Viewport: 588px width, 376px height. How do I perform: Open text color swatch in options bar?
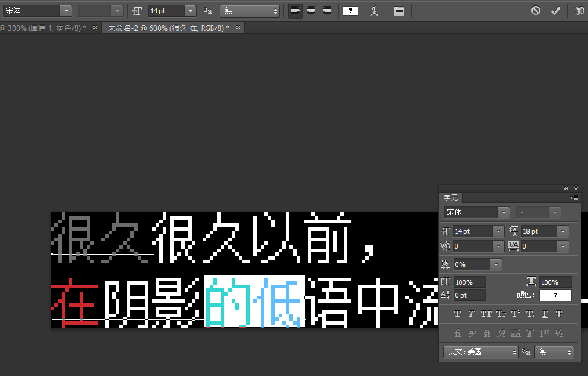click(x=350, y=11)
